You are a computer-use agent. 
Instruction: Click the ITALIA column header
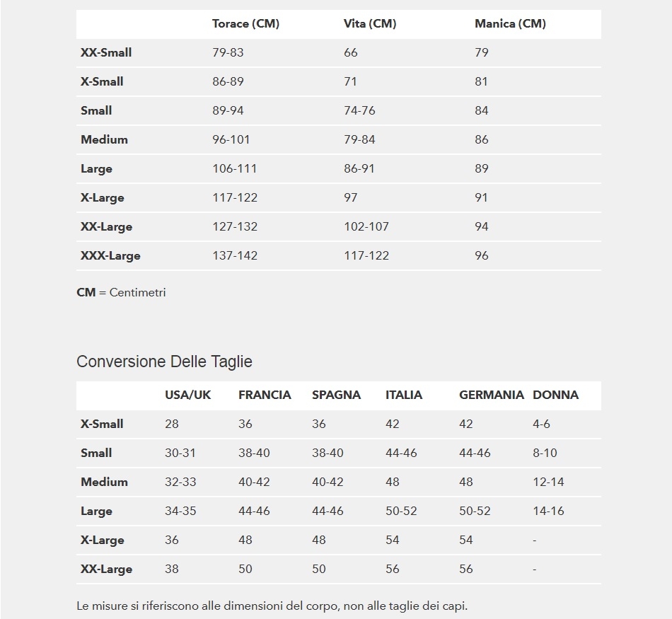click(404, 395)
